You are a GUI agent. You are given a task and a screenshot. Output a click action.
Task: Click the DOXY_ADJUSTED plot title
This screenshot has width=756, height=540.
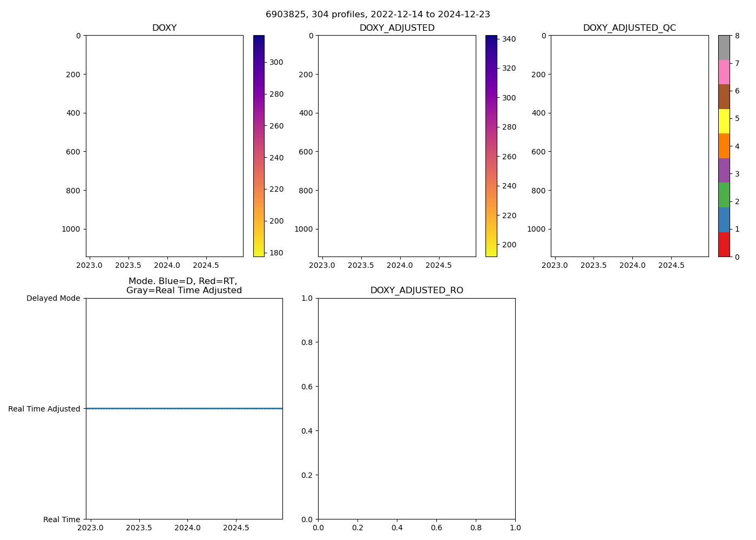pyautogui.click(x=397, y=28)
